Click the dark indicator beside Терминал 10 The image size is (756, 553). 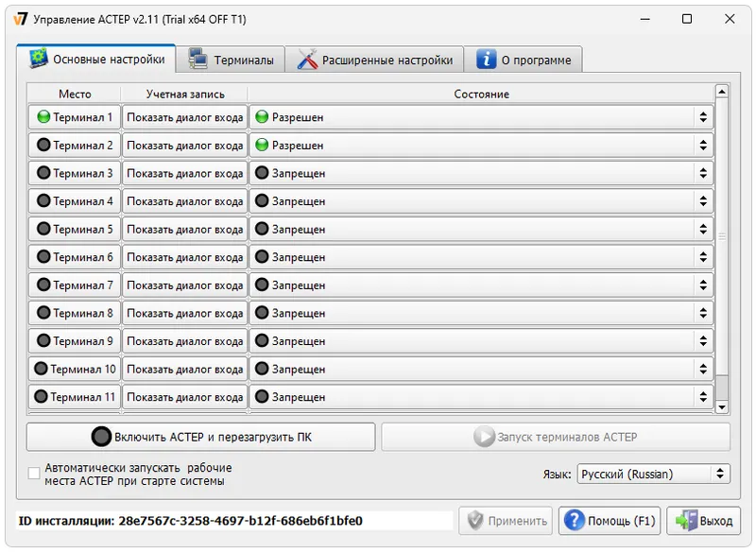pos(41,369)
